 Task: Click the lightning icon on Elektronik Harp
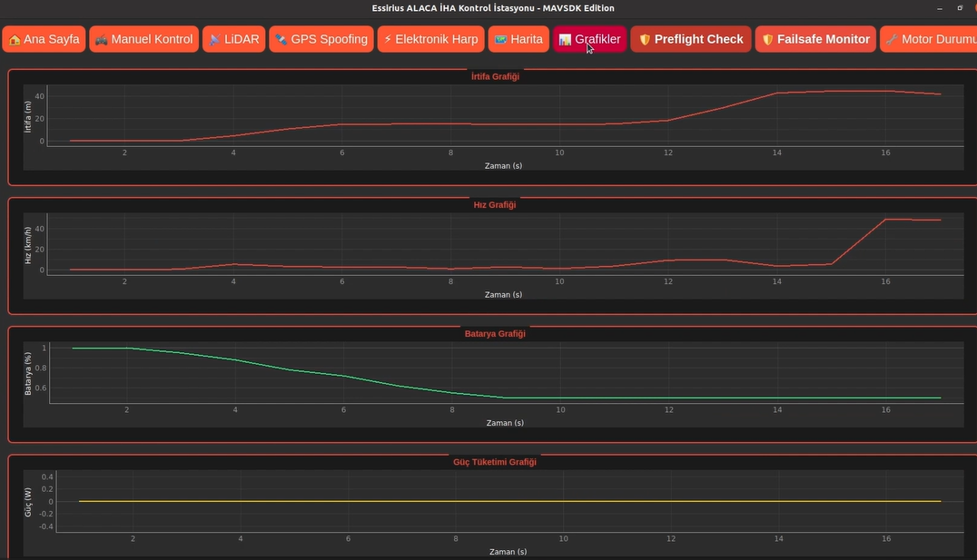[388, 40]
